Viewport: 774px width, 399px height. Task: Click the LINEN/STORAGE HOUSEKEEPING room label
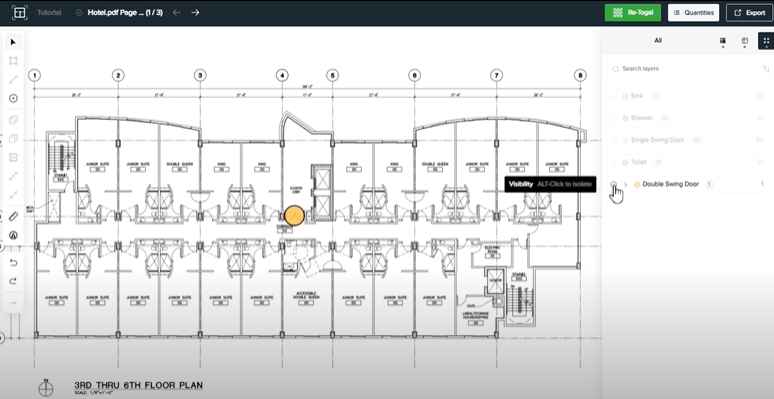tap(475, 315)
